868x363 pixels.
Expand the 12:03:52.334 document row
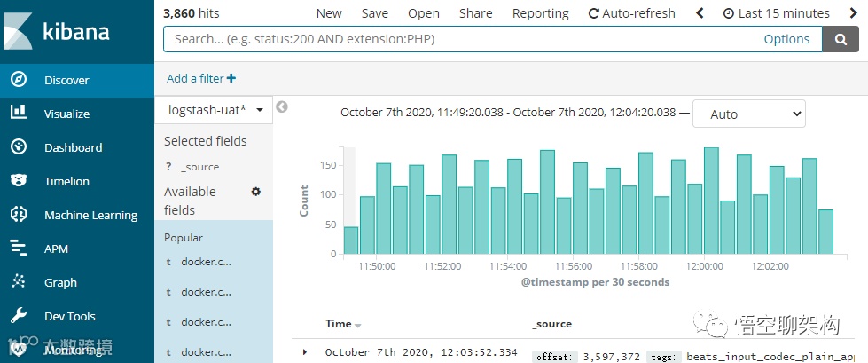[304, 352]
